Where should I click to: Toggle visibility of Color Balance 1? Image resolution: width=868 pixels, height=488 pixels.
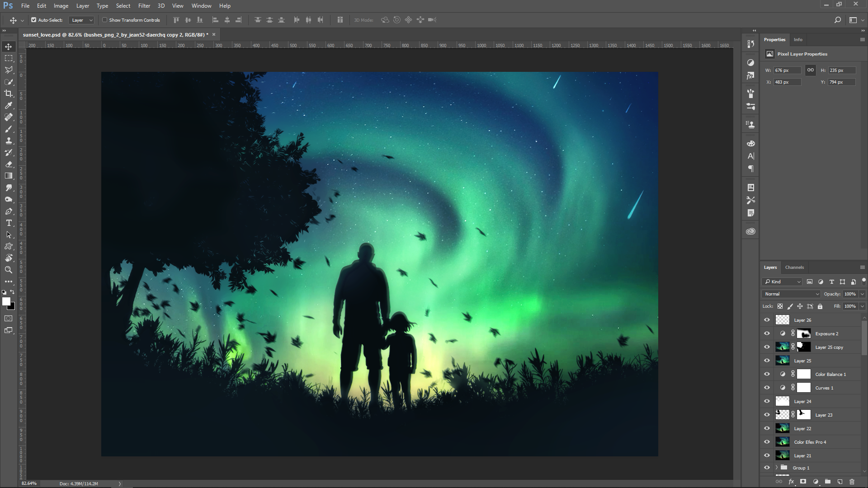tap(767, 374)
